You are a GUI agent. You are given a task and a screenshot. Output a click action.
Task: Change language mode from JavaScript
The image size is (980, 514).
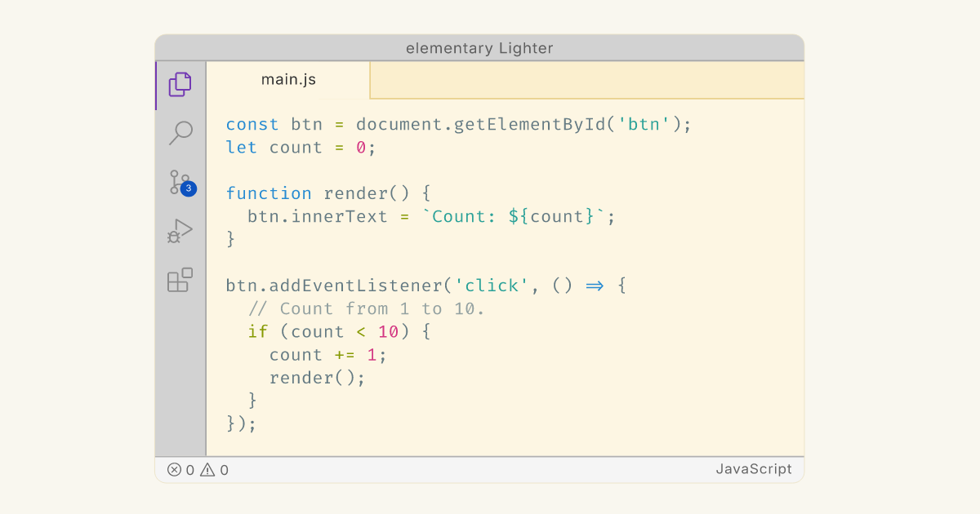754,469
